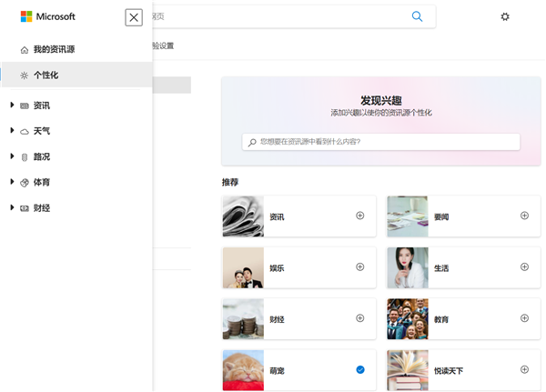Add 生活 interest with plus icon

click(x=524, y=267)
